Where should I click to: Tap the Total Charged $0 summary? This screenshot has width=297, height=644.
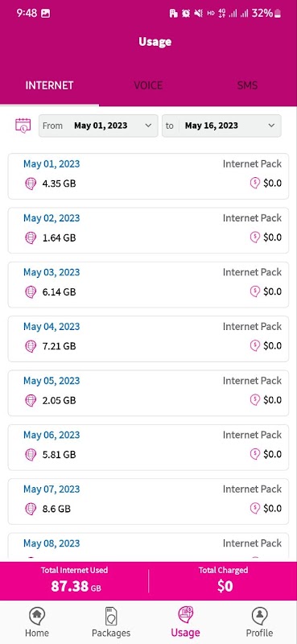(223, 580)
